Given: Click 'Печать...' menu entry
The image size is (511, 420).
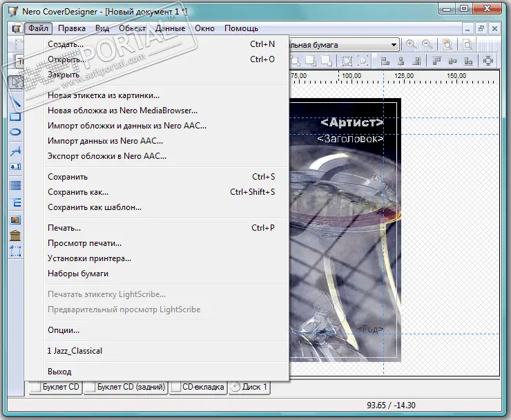Looking at the screenshot, I should click(64, 228).
